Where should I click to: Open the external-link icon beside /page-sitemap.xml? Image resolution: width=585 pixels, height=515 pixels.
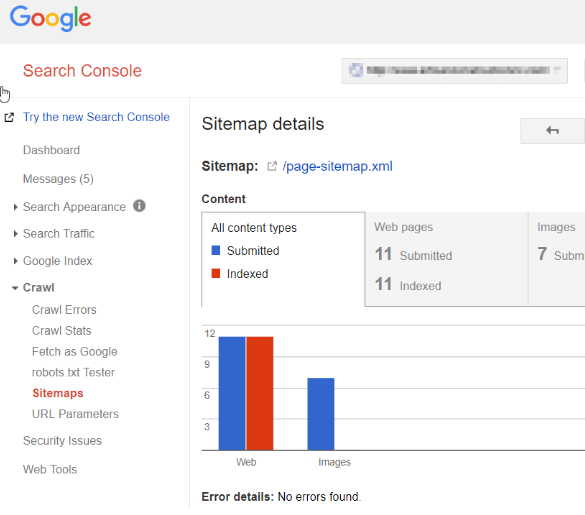pos(272,166)
